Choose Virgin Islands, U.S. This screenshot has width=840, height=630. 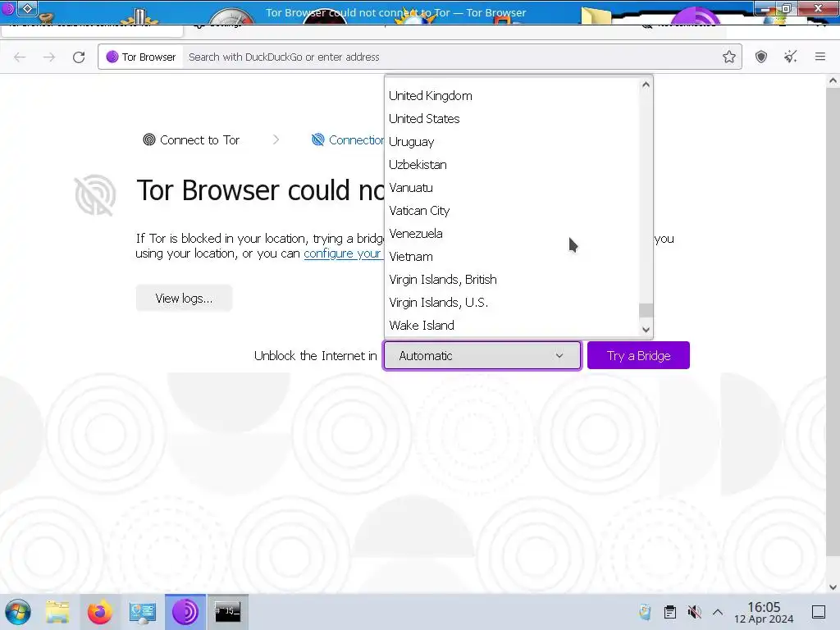512,303
